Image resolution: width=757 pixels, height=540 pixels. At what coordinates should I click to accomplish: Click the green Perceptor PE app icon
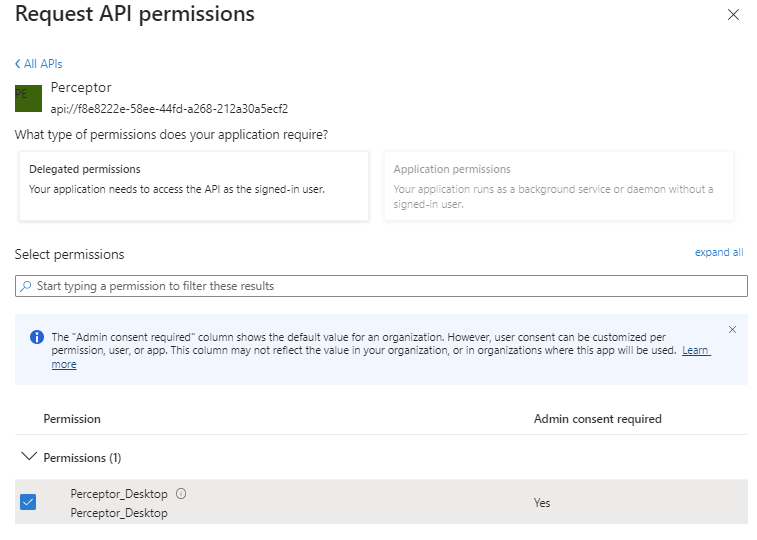point(28,98)
